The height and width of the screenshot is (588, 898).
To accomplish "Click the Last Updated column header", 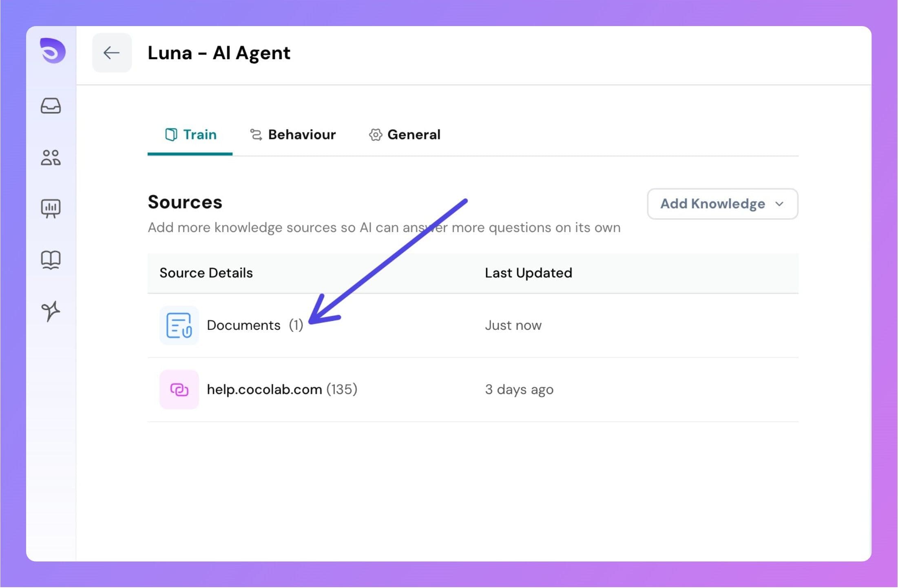I will tap(528, 273).
